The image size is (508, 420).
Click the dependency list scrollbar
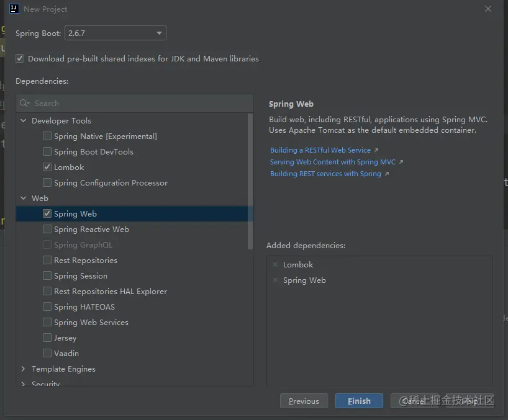pyautogui.click(x=250, y=181)
